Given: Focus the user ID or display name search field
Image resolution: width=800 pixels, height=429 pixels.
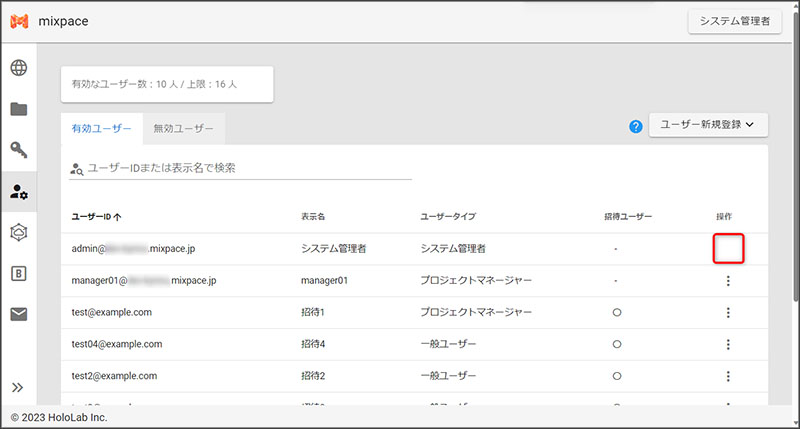Looking at the screenshot, I should click(x=245, y=168).
